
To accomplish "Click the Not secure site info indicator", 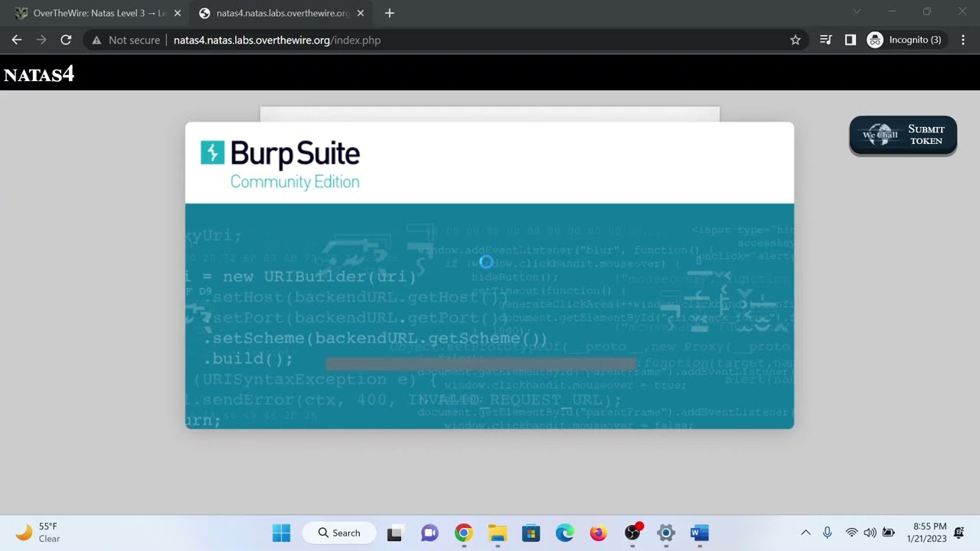I will [126, 40].
